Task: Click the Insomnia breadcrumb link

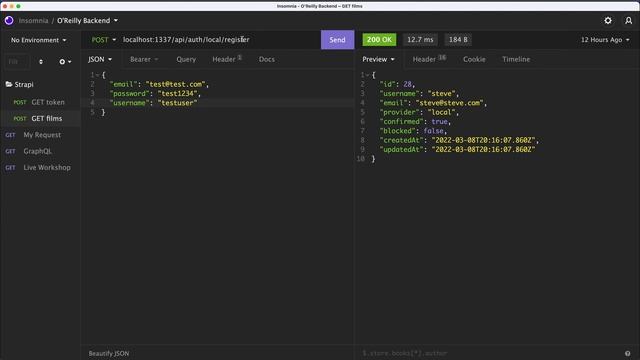Action: pyautogui.click(x=33, y=20)
